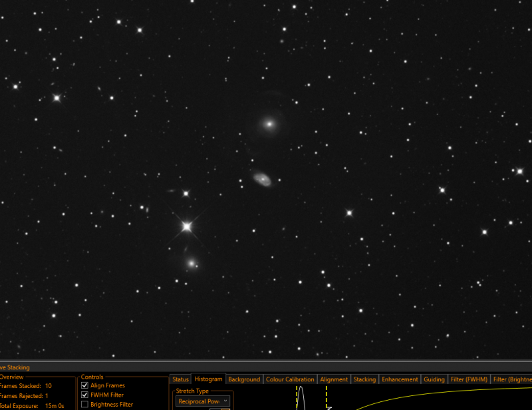Click the left yellow dashed histogram level line

point(297,397)
